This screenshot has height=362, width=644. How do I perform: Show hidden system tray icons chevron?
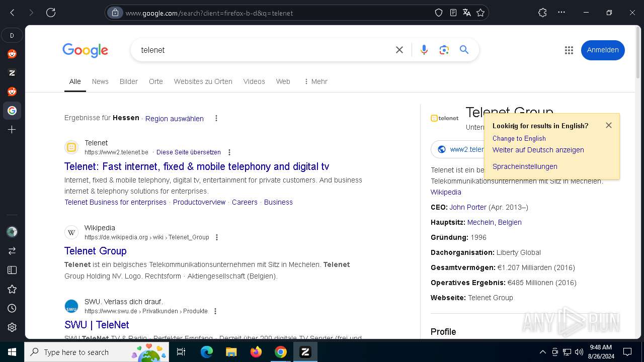542,352
